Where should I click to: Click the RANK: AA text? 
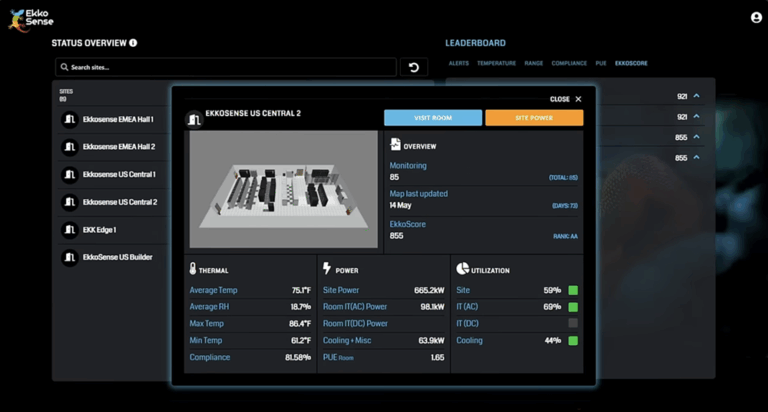pyautogui.click(x=565, y=236)
